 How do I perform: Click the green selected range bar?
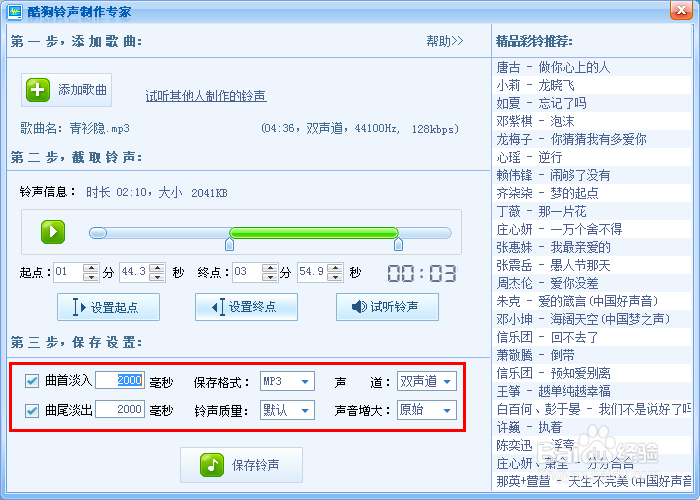313,233
